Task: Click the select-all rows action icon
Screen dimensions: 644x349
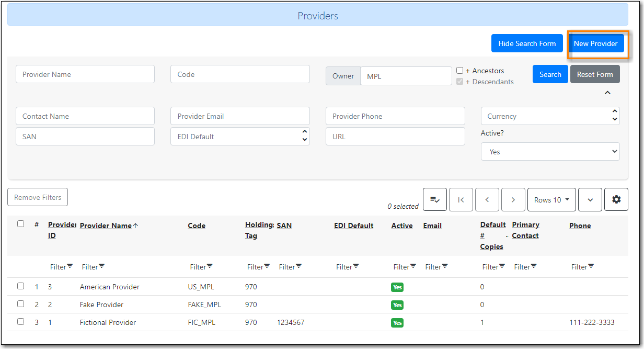Action: tap(434, 199)
